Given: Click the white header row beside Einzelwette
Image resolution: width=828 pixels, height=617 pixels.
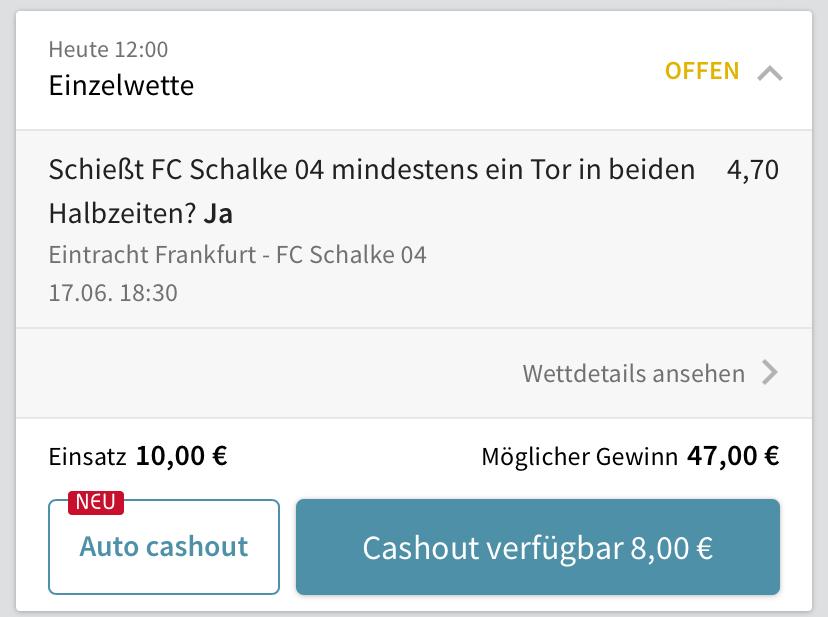Looking at the screenshot, I should coord(414,70).
